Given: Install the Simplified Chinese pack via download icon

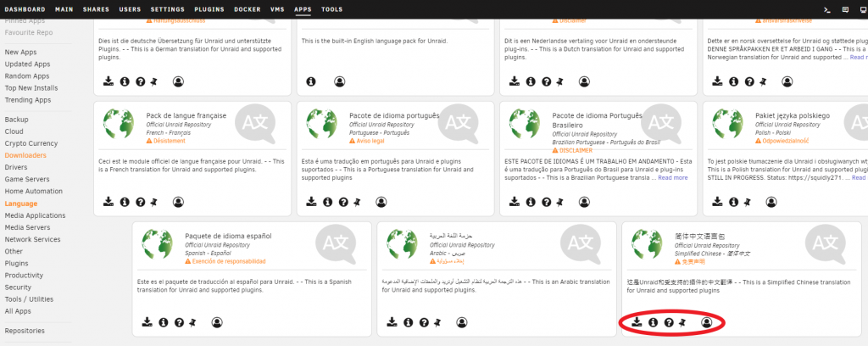Looking at the screenshot, I should pos(637,321).
